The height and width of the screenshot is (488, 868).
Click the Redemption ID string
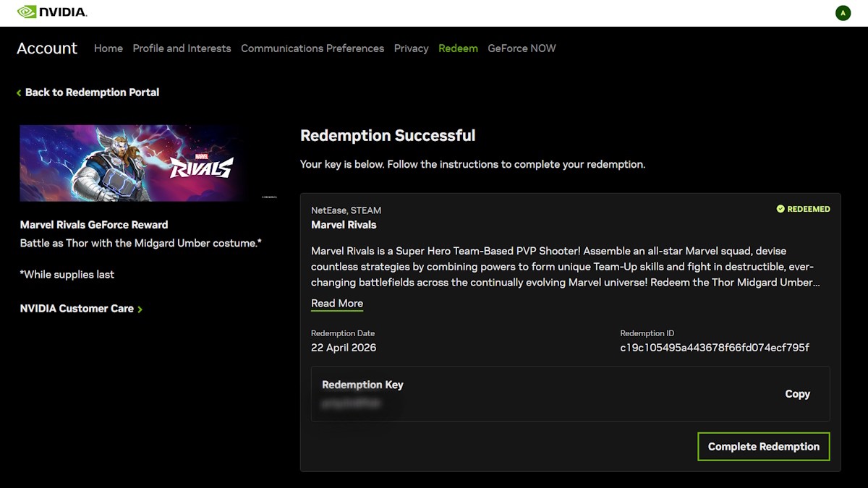tap(715, 348)
